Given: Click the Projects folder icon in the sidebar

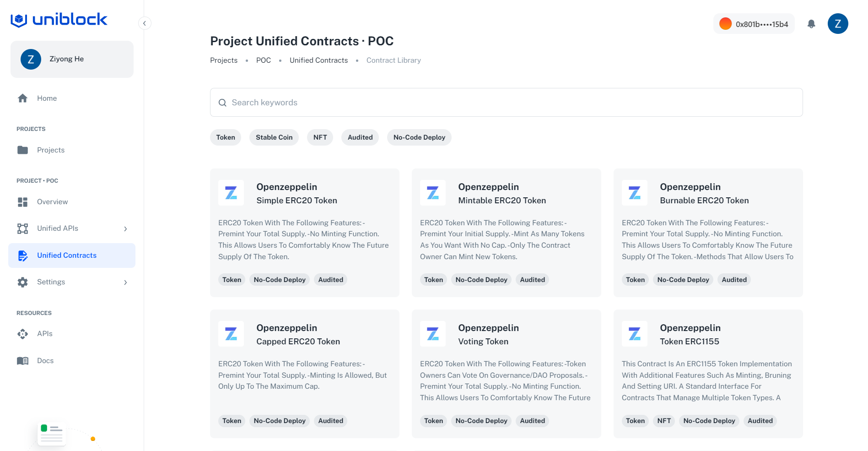Looking at the screenshot, I should point(22,150).
